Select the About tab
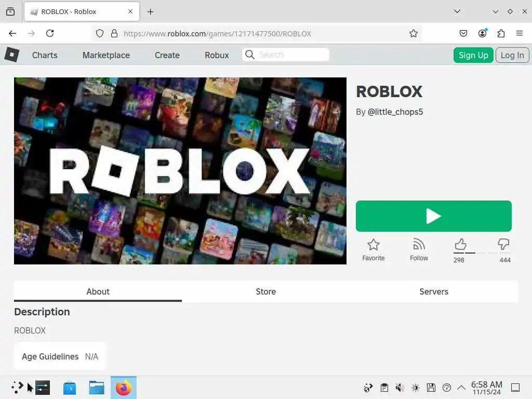 pos(98,291)
